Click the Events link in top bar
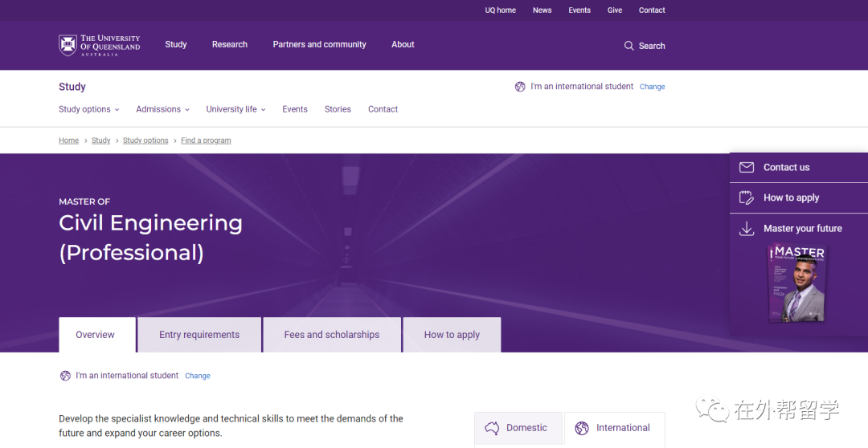Image resolution: width=868 pixels, height=448 pixels. (x=579, y=10)
